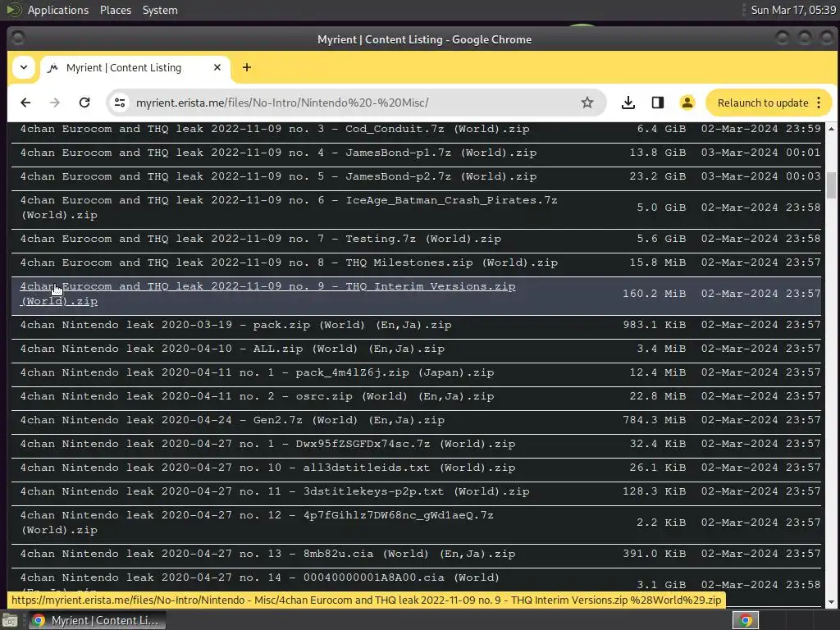Click page scrollbar up arrow
This screenshot has height=630, width=840.
point(831,129)
